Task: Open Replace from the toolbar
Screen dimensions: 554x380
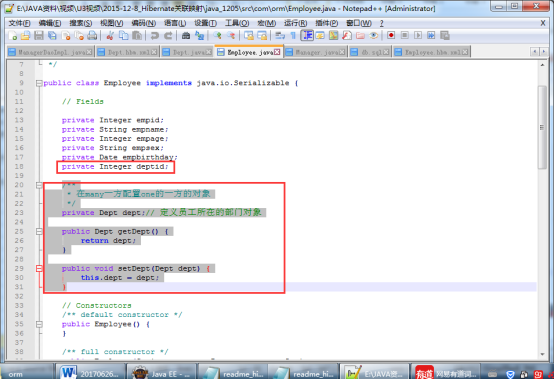Action: click(200, 35)
